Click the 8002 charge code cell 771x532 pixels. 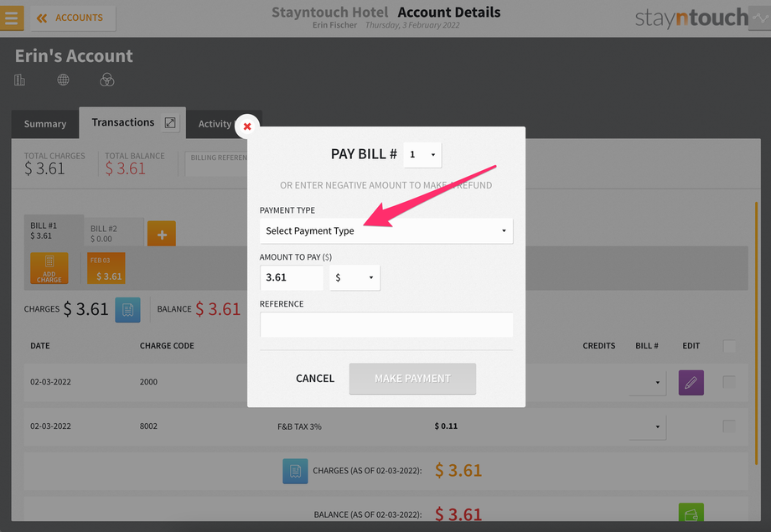148,426
